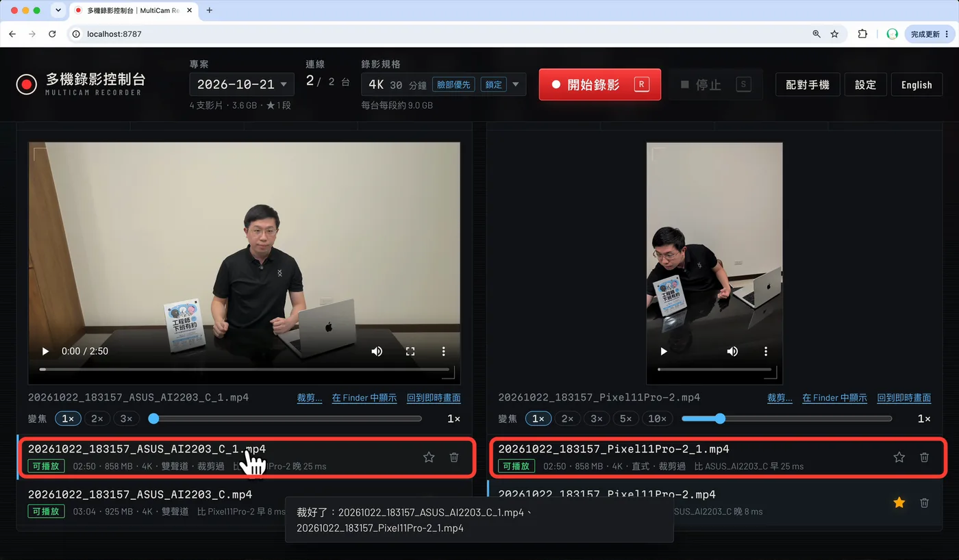Open the pair phone (配對手機) dialog

click(808, 85)
